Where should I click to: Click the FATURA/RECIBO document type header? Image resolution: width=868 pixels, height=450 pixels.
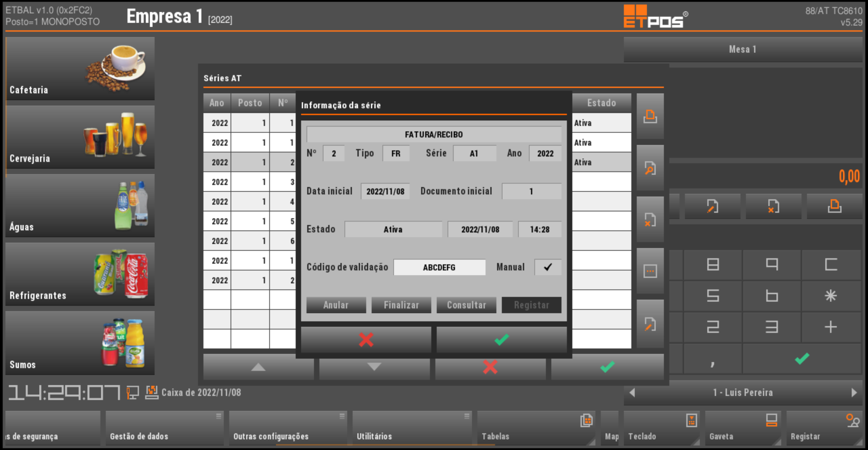(434, 134)
